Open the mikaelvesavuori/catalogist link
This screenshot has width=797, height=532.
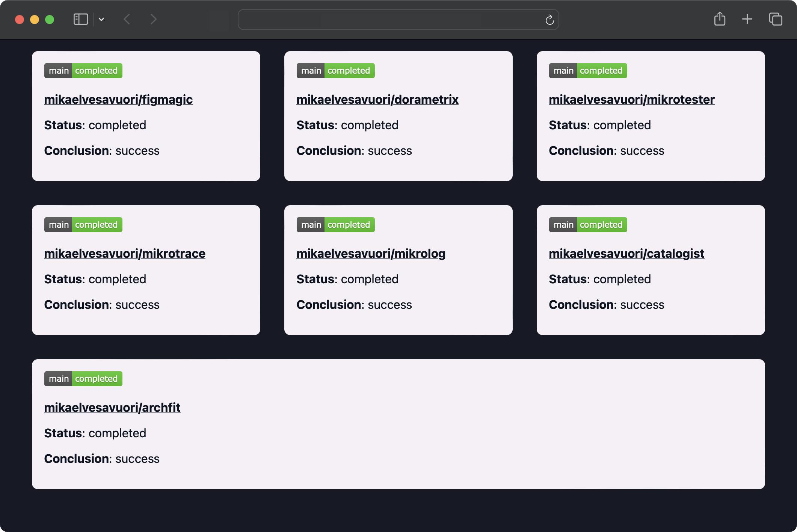(x=626, y=254)
